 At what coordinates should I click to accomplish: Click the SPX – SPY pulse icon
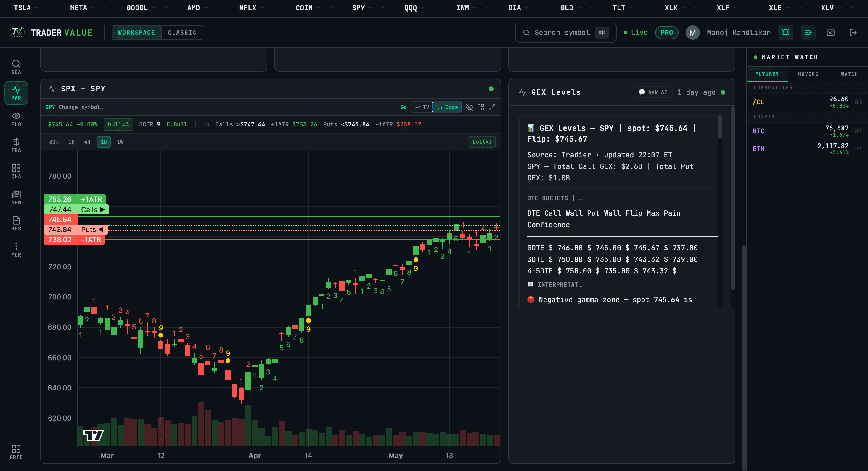52,89
